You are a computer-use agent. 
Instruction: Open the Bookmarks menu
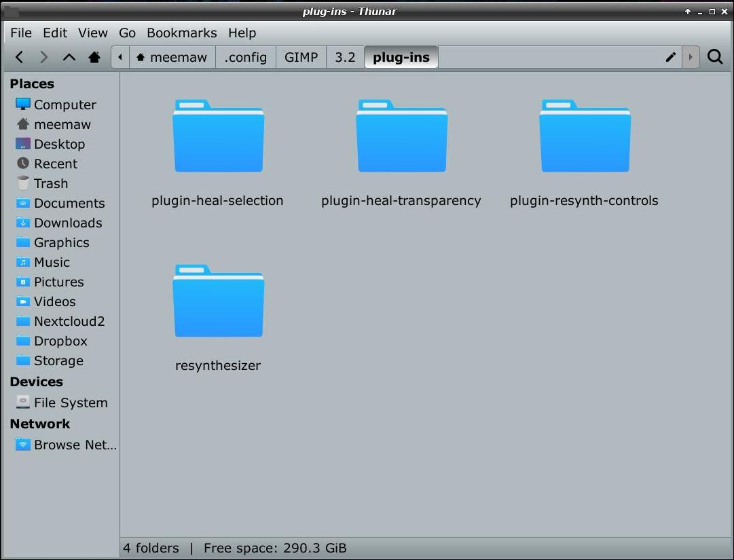[181, 33]
